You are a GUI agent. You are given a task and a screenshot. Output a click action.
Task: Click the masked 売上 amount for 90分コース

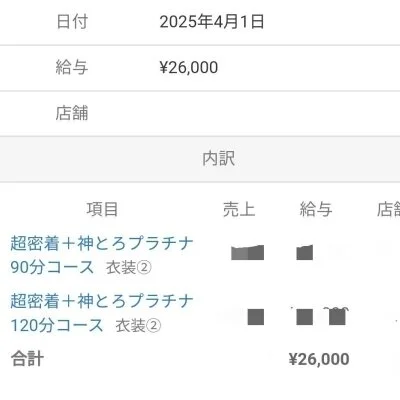click(x=247, y=252)
